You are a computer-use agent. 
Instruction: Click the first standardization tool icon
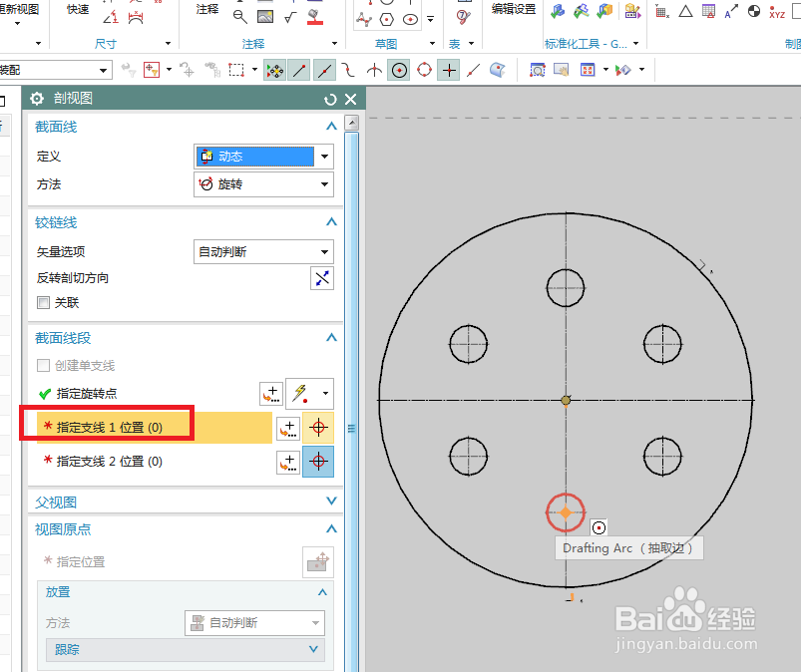point(558,11)
